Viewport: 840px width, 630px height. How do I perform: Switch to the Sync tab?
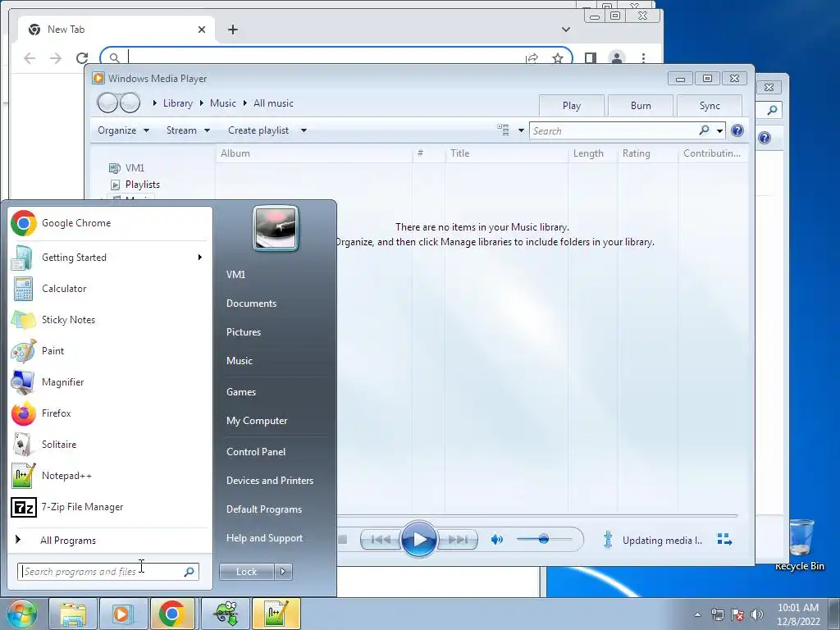(710, 106)
